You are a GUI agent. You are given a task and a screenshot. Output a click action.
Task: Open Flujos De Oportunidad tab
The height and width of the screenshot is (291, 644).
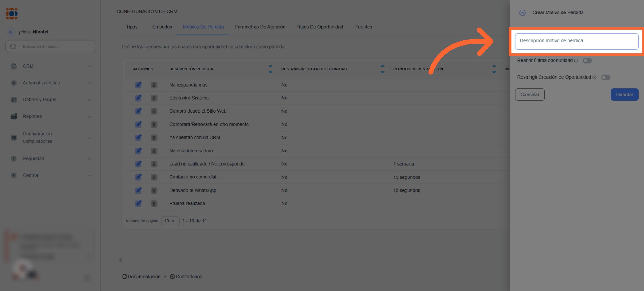(x=319, y=27)
